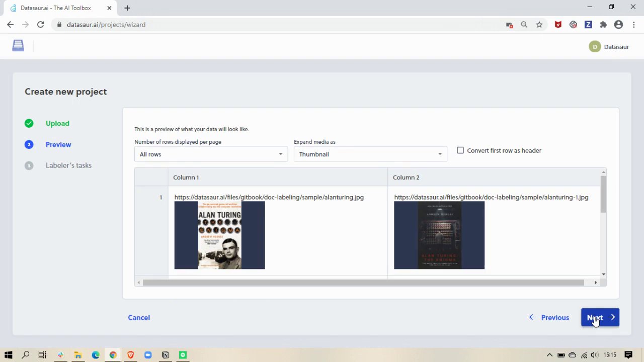Open Slack from the taskbar

click(60, 355)
